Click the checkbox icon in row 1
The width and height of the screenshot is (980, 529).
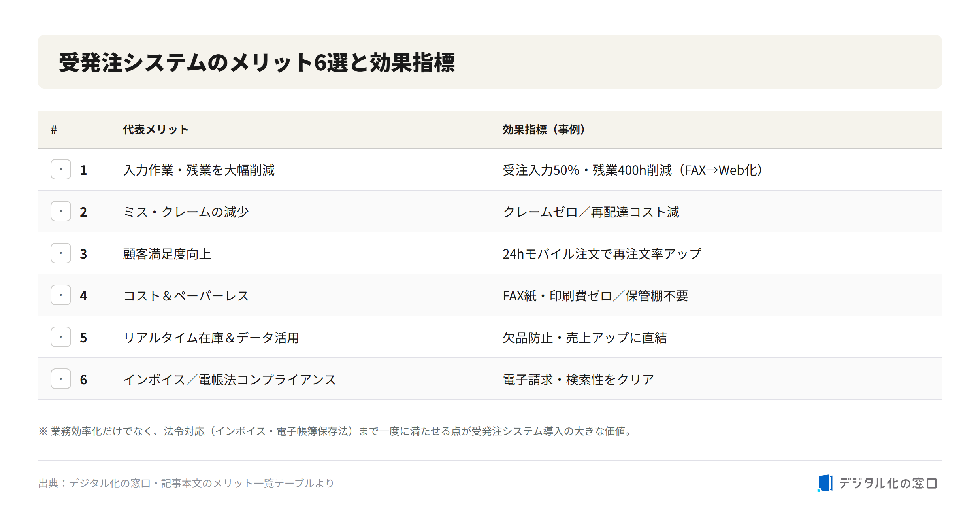point(61,169)
